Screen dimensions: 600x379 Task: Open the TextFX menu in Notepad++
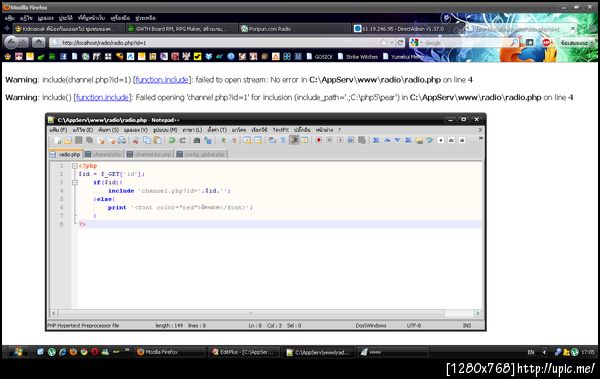point(280,130)
